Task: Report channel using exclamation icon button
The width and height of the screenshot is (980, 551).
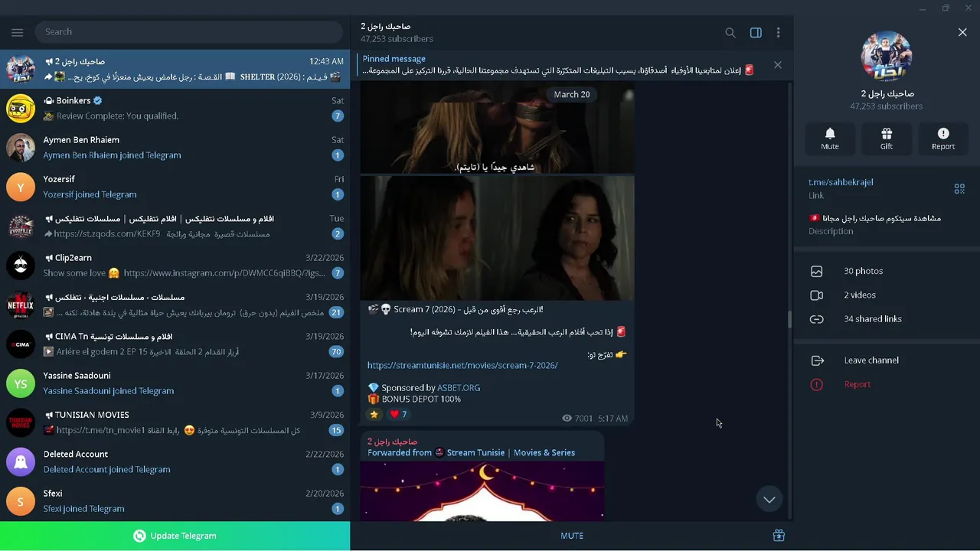Action: coord(943,139)
